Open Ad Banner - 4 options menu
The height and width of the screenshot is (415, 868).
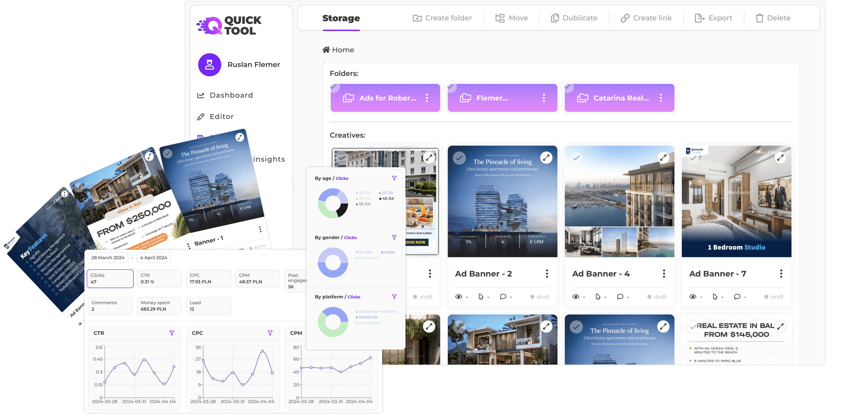coord(664,274)
